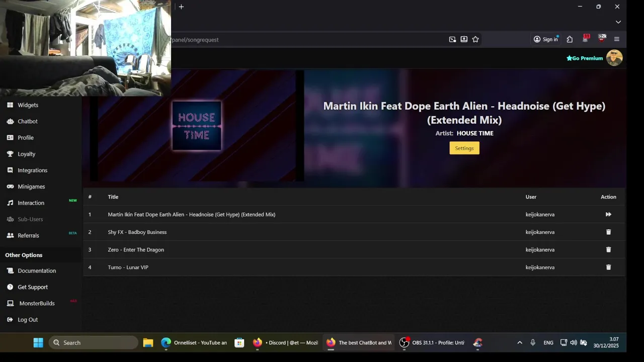Viewport: 644px width, 362px height.
Task: Click the Chatbot robot icon
Action: click(10, 121)
